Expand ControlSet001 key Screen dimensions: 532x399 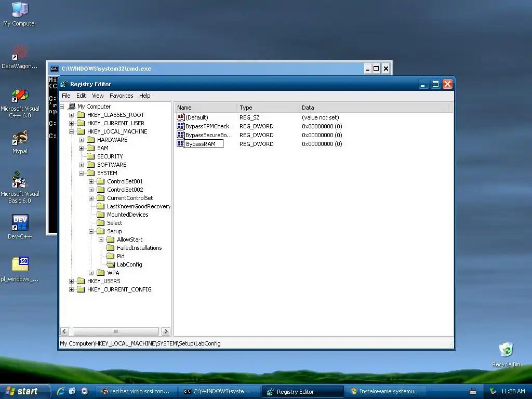point(91,181)
